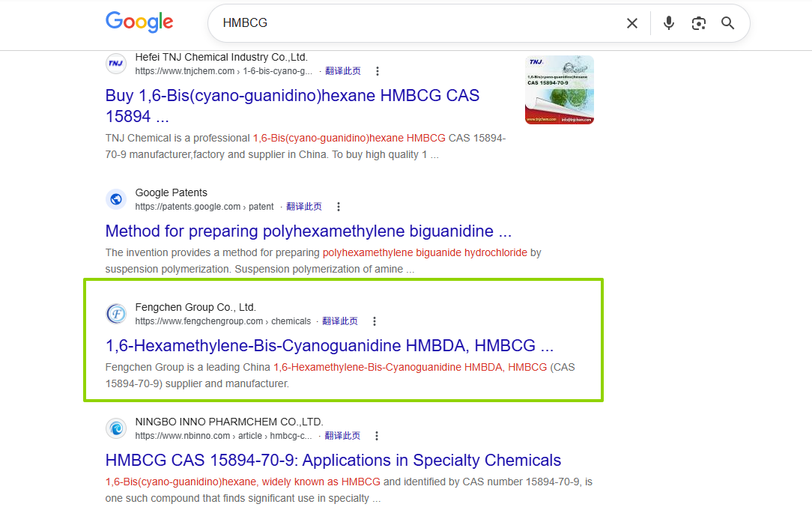
Task: Open three-dot menu for the tnjchem.com result
Action: 378,71
